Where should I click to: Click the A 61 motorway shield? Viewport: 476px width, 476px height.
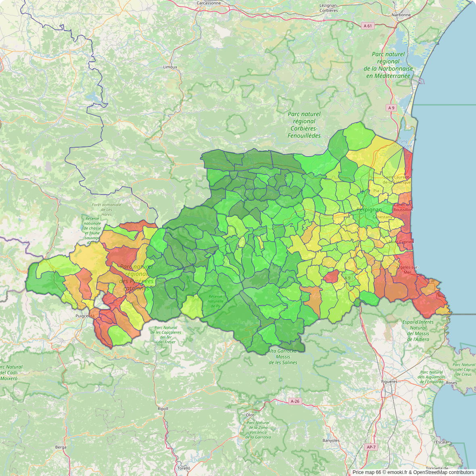(367, 26)
